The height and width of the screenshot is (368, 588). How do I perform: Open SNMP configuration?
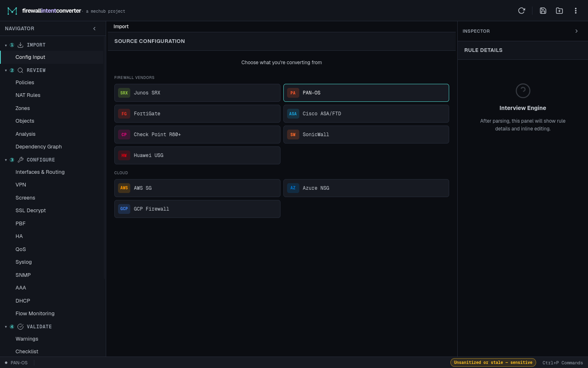(53, 275)
